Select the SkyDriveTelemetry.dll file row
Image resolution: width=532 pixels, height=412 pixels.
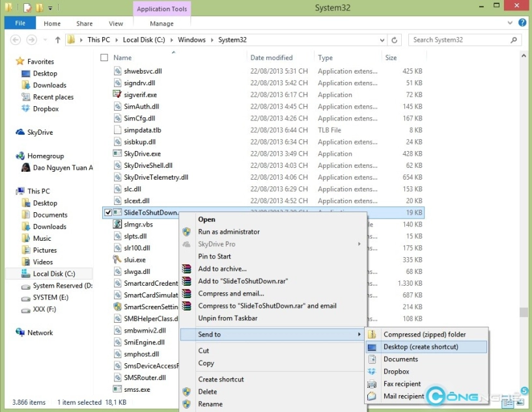click(x=263, y=177)
